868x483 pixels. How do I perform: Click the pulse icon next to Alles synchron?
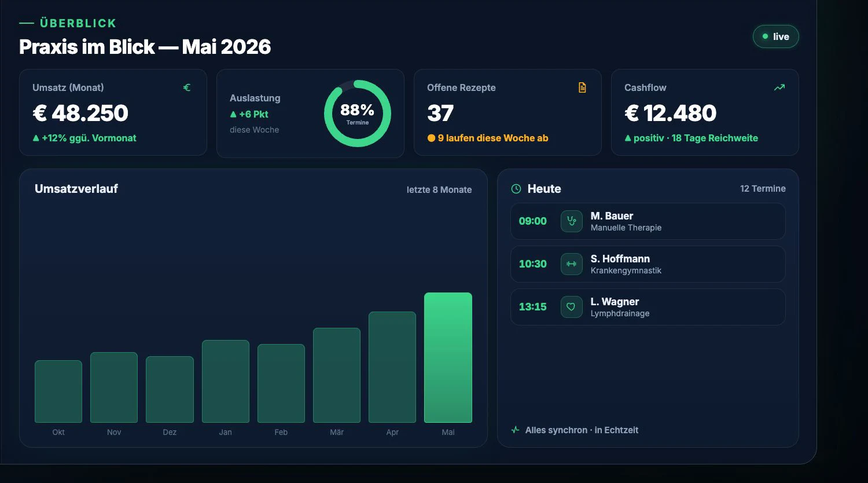[x=515, y=430]
